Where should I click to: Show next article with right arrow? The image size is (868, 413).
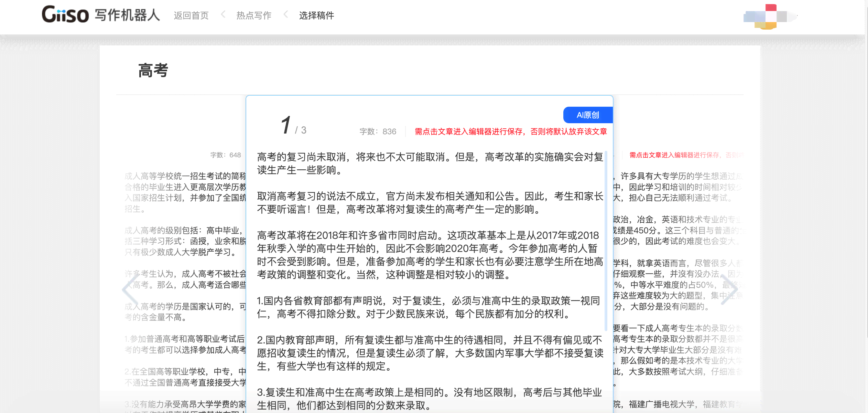coord(729,289)
